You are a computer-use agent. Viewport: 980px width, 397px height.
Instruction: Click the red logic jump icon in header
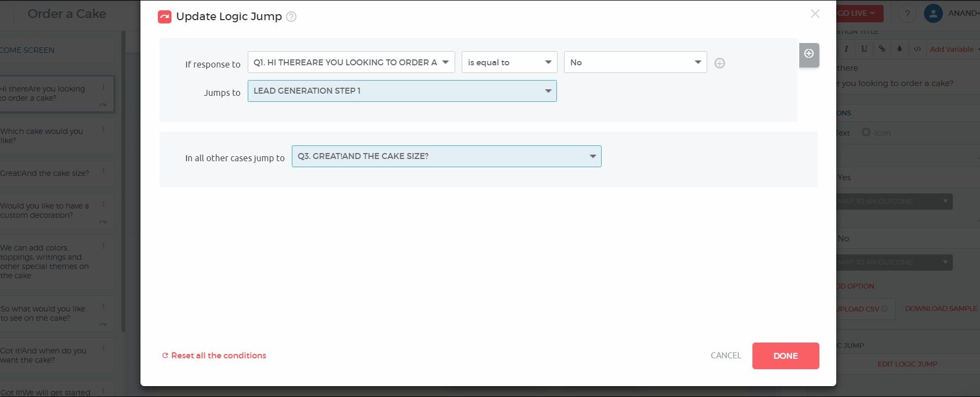coord(164,17)
